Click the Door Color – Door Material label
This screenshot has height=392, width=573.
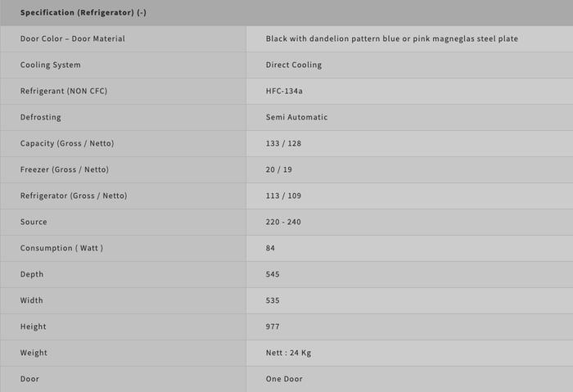point(73,38)
